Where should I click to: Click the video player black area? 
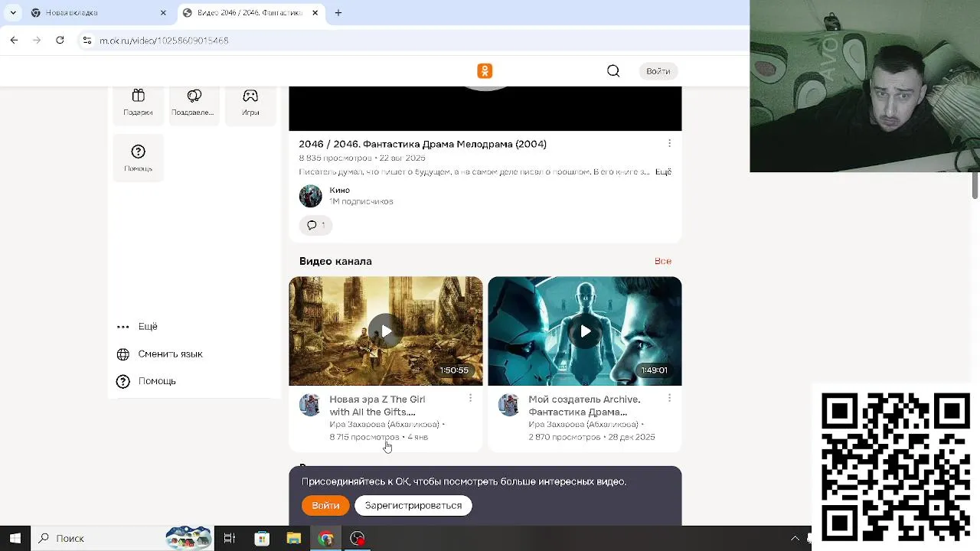[485, 109]
